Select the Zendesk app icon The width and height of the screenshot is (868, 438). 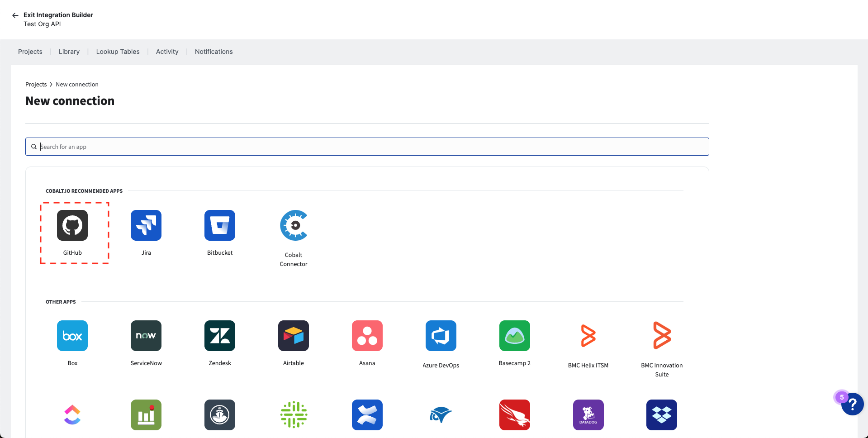(x=220, y=336)
